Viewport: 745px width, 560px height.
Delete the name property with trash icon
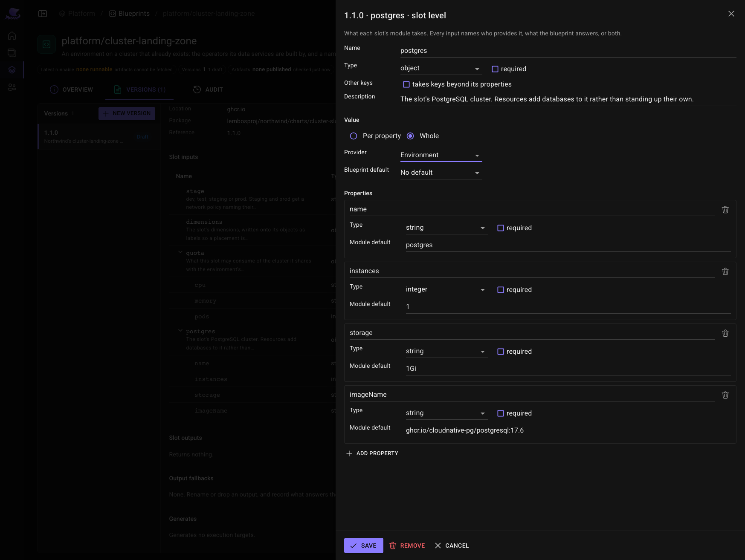tap(725, 210)
